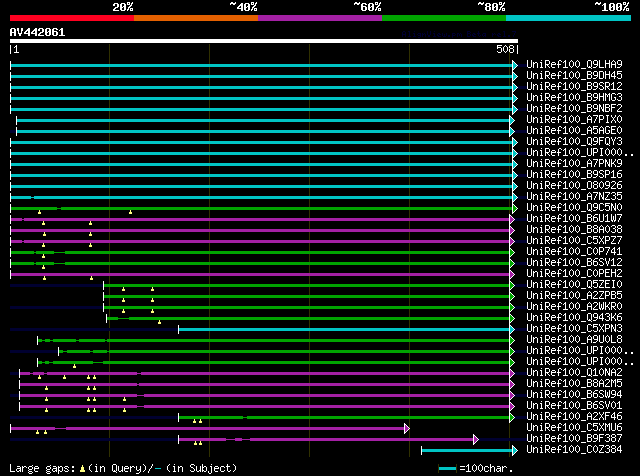Click the green arrowhead of the UniRef100_Q9C5N0 hit
The height and width of the screenshot is (476, 640).
[x=515, y=208]
